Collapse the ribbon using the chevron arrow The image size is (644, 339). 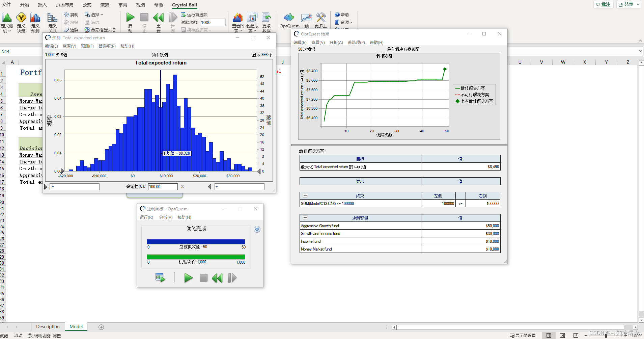tap(640, 41)
